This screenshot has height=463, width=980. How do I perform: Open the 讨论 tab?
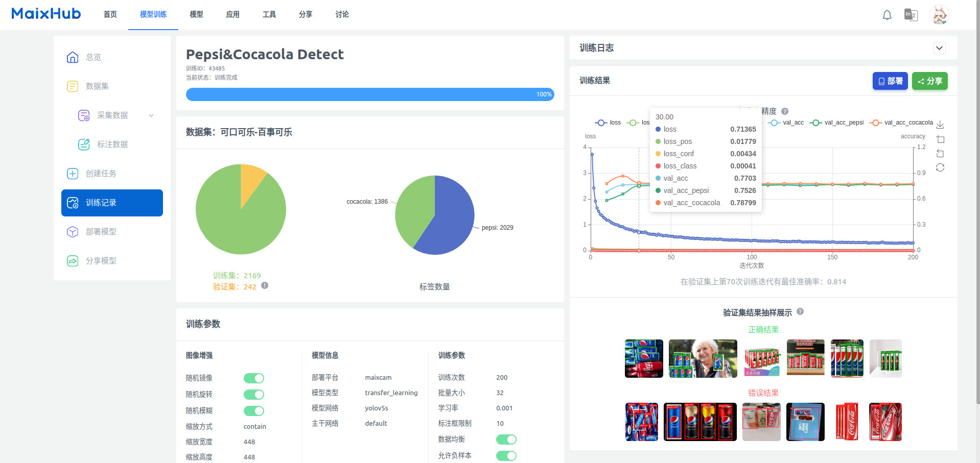(342, 14)
